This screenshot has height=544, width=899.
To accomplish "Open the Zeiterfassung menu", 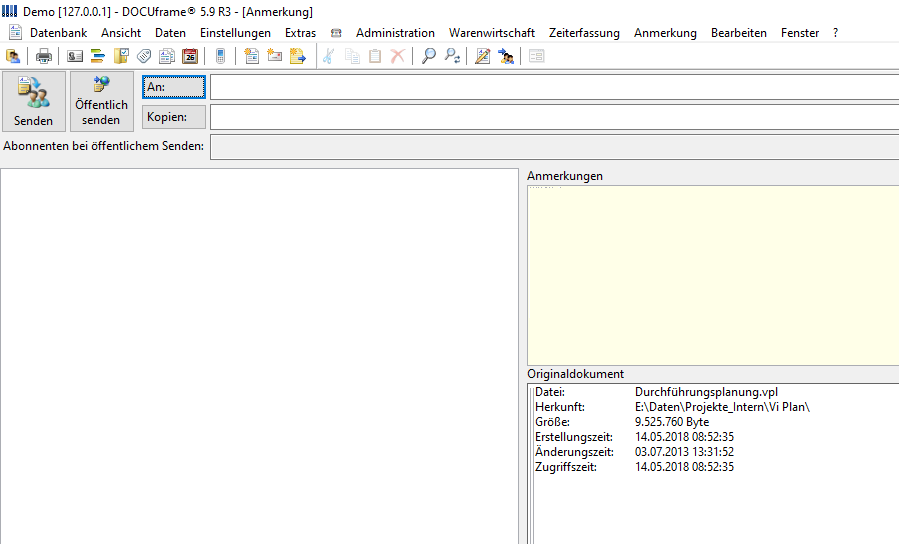I will [x=584, y=33].
